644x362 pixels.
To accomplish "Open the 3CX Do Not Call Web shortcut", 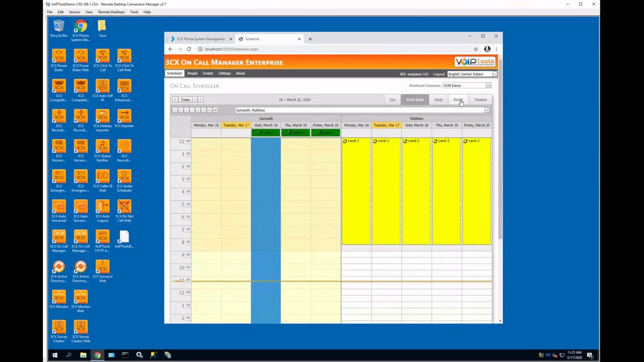I will point(124,211).
